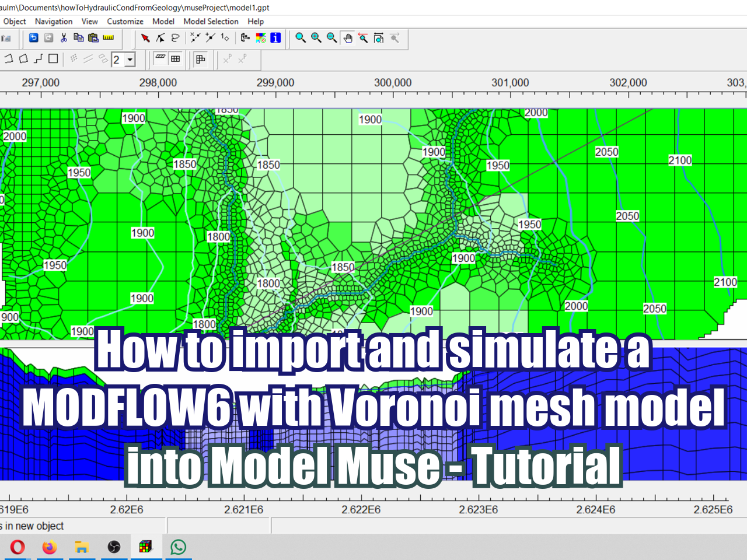This screenshot has width=747, height=560.
Task: Open the About info icon in the toolbar
Action: point(274,38)
